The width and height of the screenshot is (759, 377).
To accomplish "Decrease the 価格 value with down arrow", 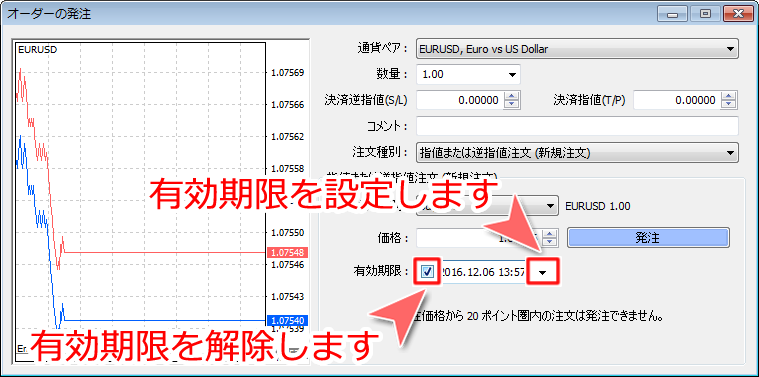I will [549, 242].
